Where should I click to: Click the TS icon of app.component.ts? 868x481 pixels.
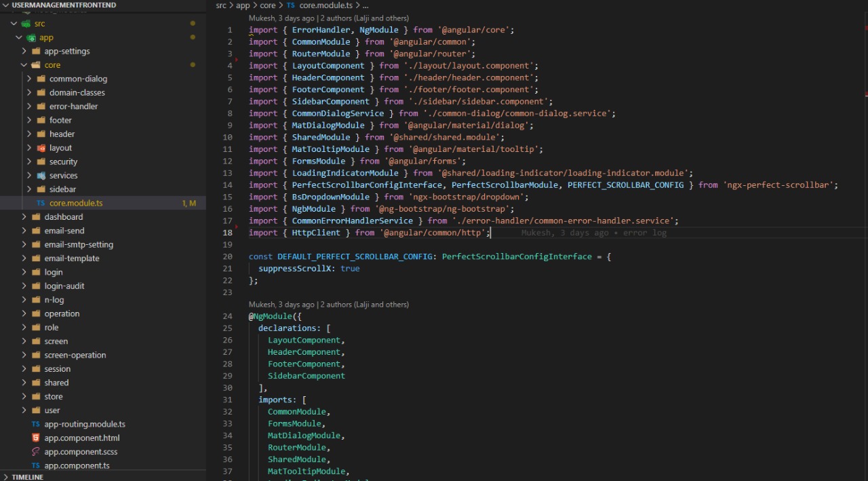35,465
